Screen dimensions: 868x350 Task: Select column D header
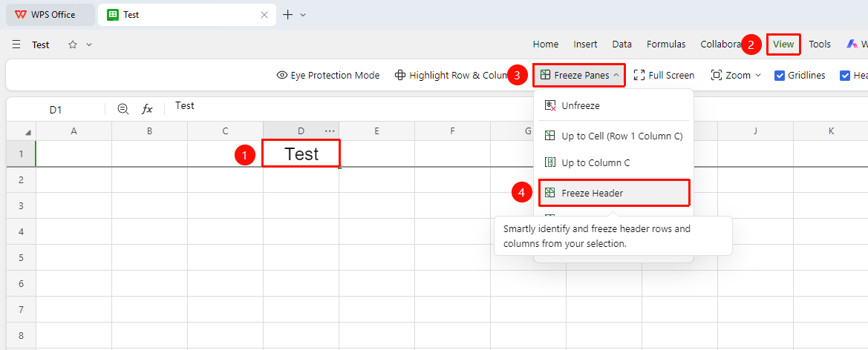[301, 131]
